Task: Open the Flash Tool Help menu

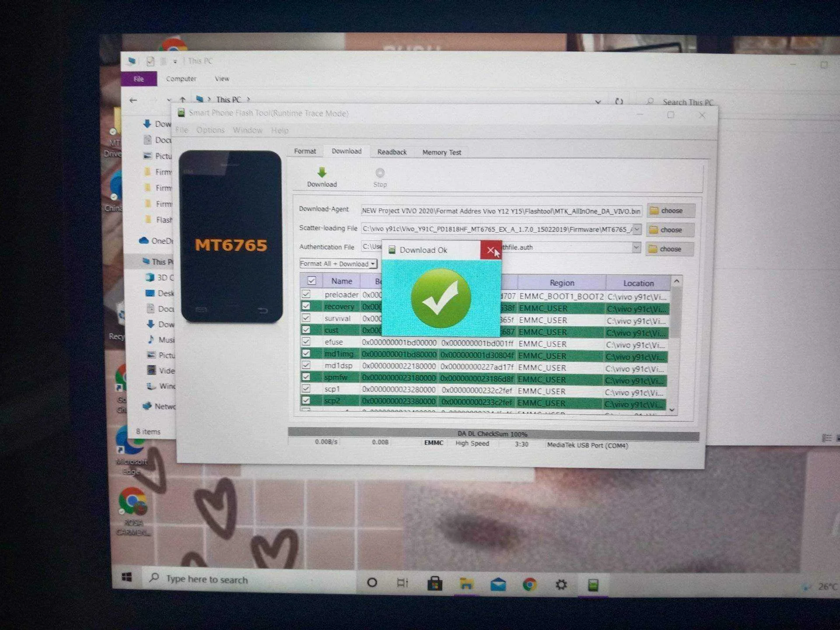Action: (280, 131)
